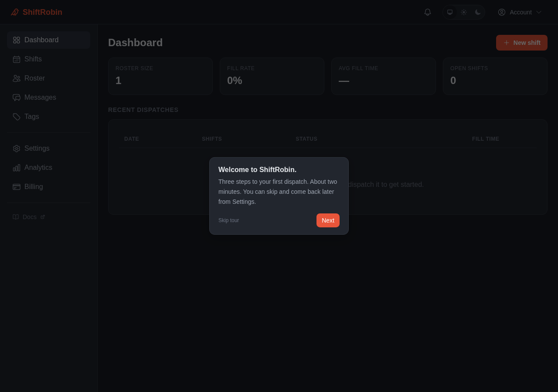Open the Roster page
Image resolution: width=558 pixels, height=392 pixels.
48,78
